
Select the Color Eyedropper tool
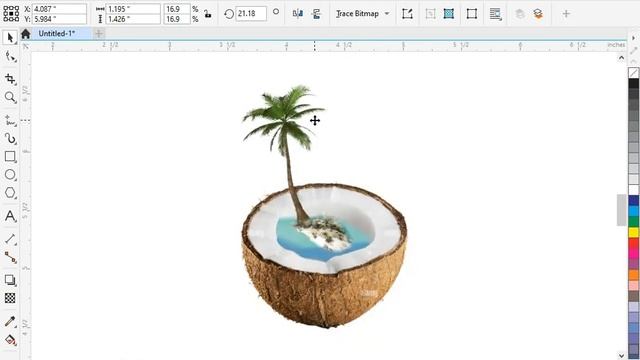point(10,321)
